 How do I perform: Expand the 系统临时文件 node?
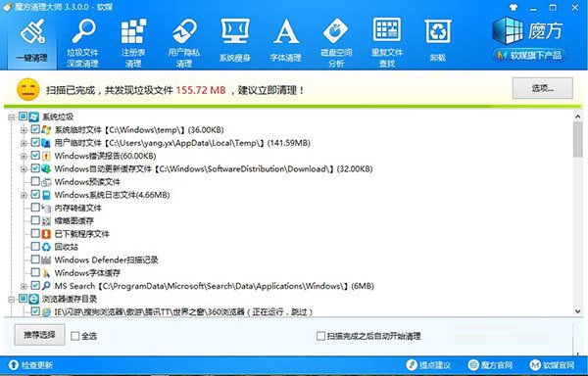pos(24,130)
